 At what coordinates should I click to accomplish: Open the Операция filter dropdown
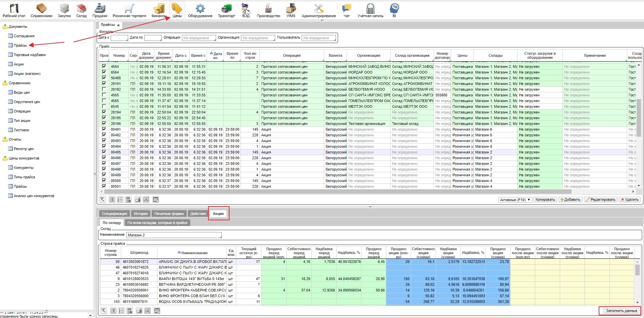click(x=199, y=38)
